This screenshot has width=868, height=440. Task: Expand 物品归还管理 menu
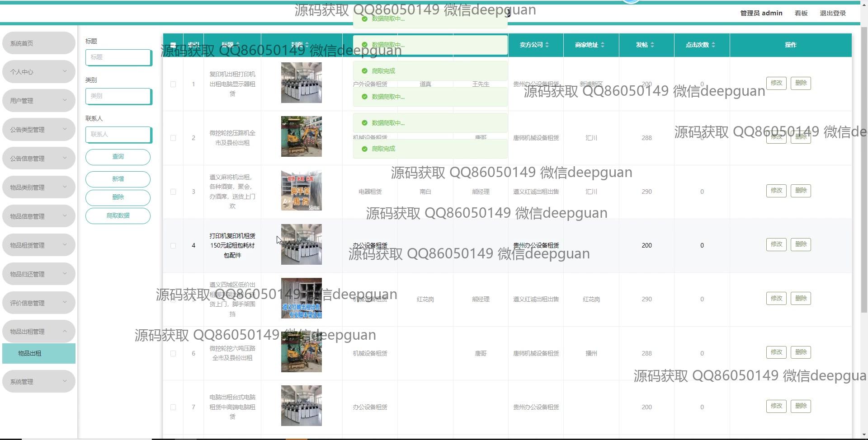pos(38,274)
